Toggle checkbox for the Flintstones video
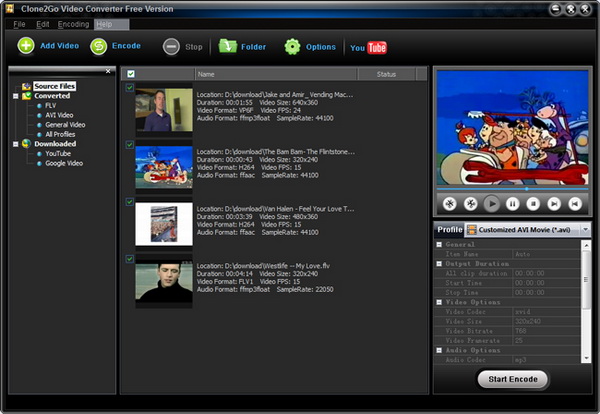Viewport: 600px width, 414px height. [x=130, y=145]
